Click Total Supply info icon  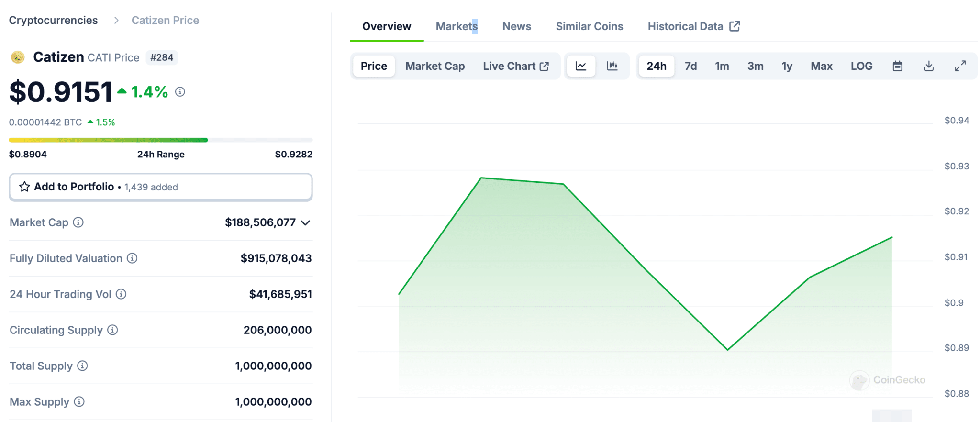click(82, 366)
